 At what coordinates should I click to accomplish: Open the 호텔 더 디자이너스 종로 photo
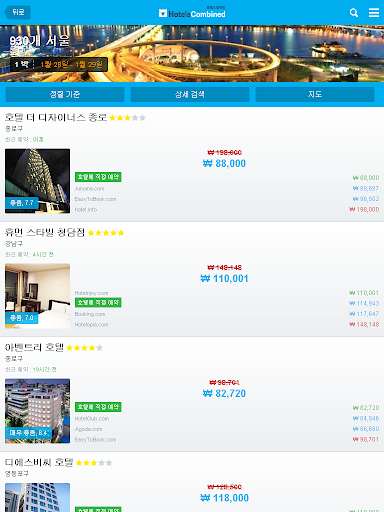37,181
